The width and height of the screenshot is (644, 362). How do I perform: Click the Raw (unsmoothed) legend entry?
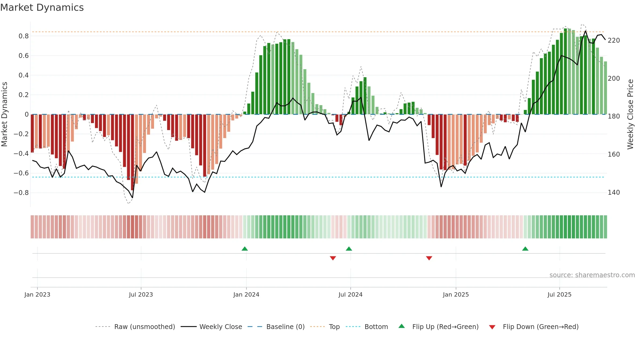pos(135,327)
